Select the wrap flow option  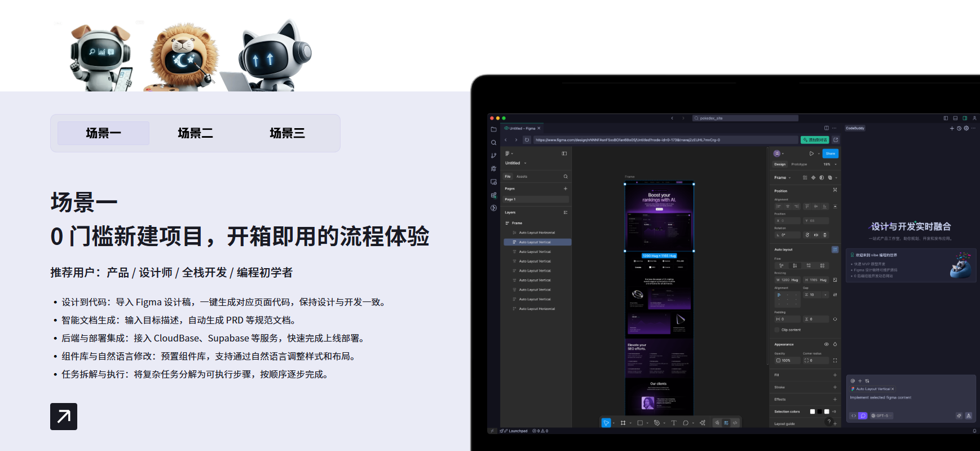pyautogui.click(x=822, y=265)
